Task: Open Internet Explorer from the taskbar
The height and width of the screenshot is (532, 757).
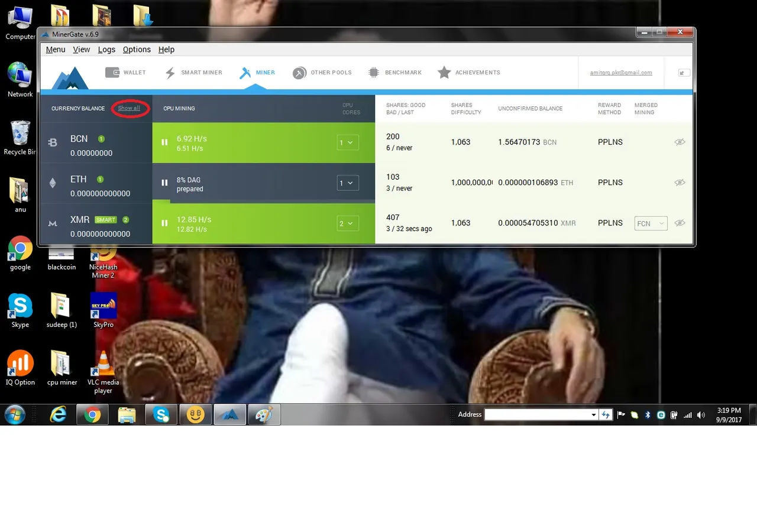Action: [x=58, y=415]
